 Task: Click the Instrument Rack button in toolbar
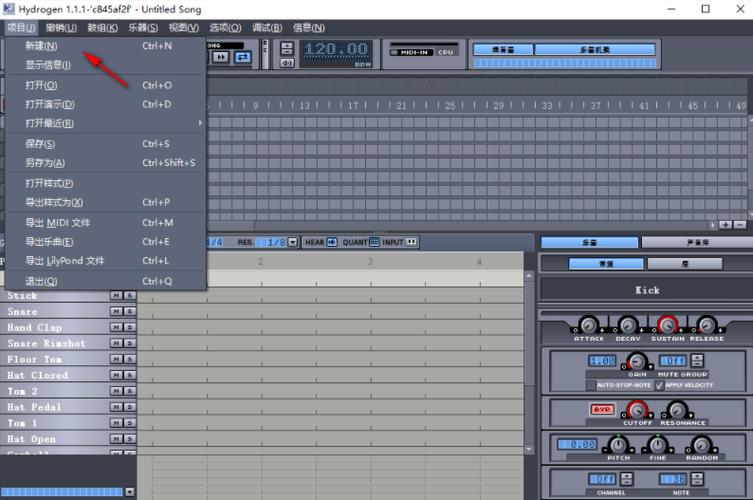pos(595,49)
